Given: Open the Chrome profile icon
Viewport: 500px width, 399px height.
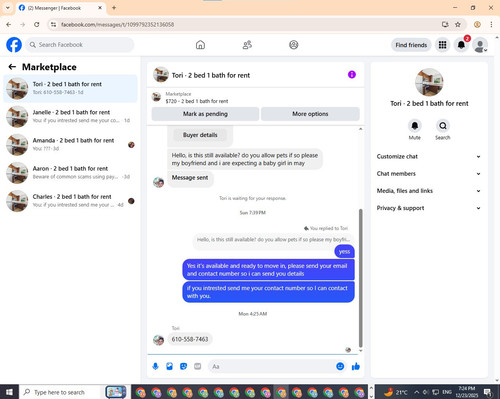Looking at the screenshot, I should pos(477,24).
